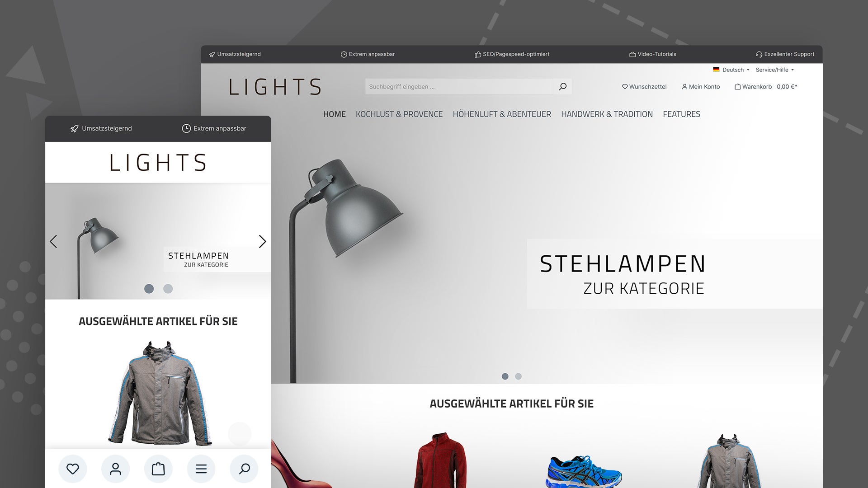868x488 pixels.
Task: Open the mobile shopping bag icon
Action: pyautogui.click(x=158, y=469)
